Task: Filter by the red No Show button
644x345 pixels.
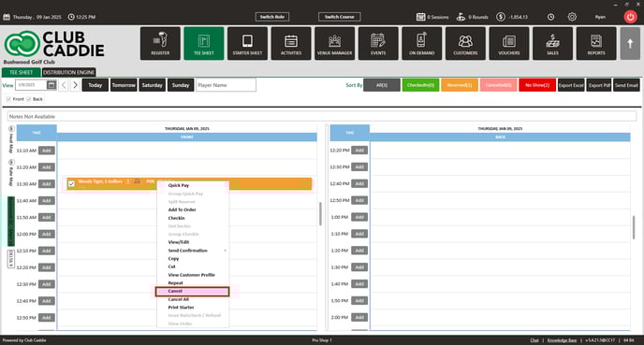Action: pyautogui.click(x=537, y=85)
